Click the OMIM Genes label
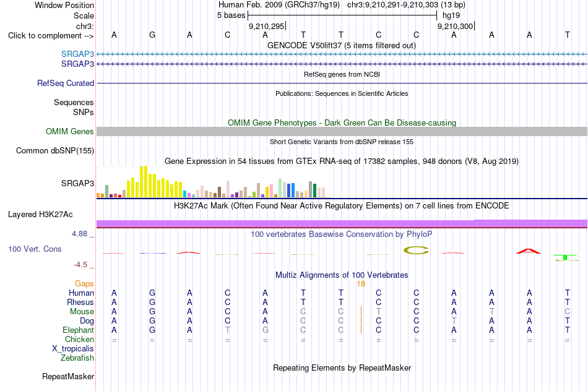Image resolution: width=588 pixels, height=391 pixels. 69,132
